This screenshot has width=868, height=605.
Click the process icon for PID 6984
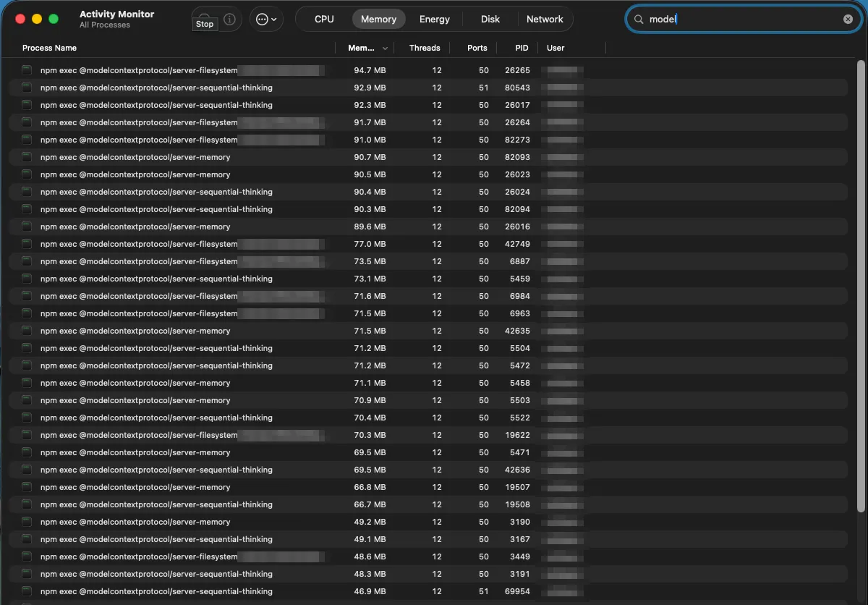pyautogui.click(x=27, y=296)
